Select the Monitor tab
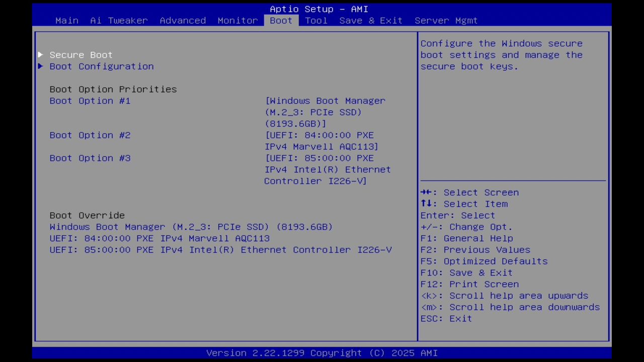Screen dimensions: 644x362 click(x=237, y=20)
